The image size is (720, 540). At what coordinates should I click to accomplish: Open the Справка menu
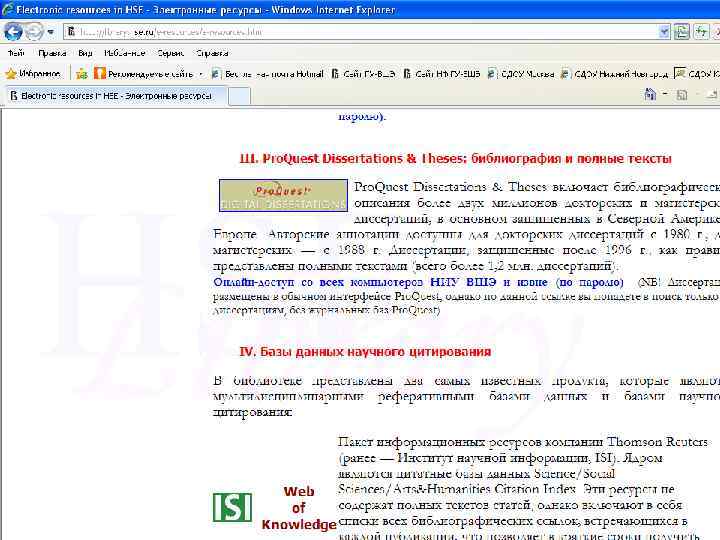[212, 53]
